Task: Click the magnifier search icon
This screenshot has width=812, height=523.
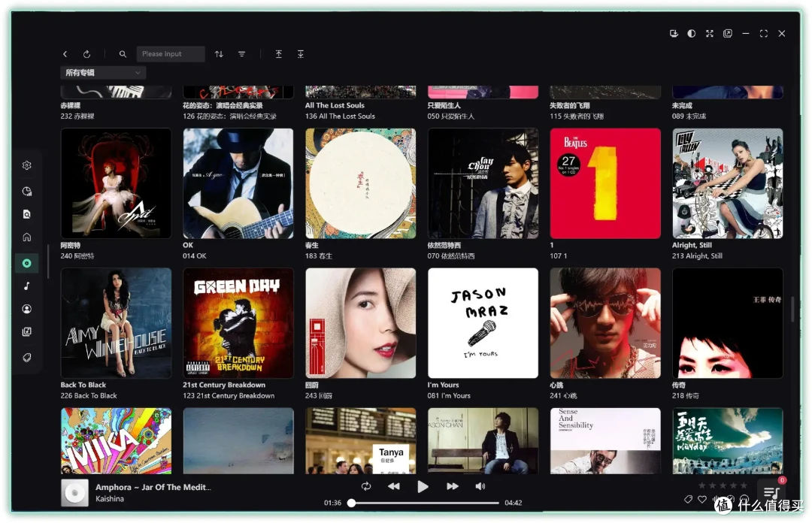Action: 123,54
